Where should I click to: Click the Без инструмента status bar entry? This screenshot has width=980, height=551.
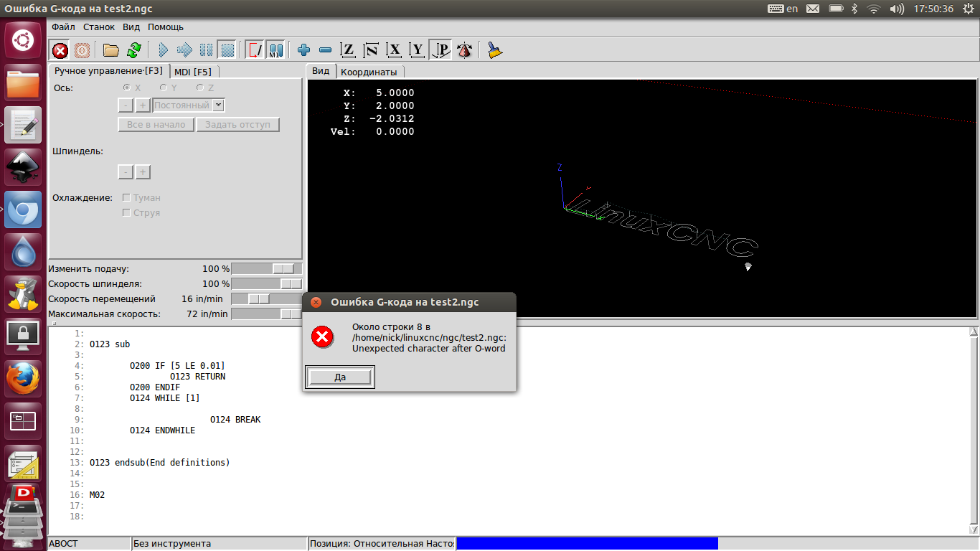pos(219,544)
